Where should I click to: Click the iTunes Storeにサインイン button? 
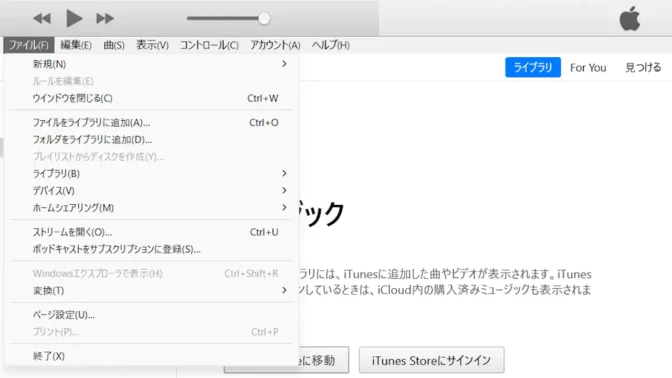point(432,360)
